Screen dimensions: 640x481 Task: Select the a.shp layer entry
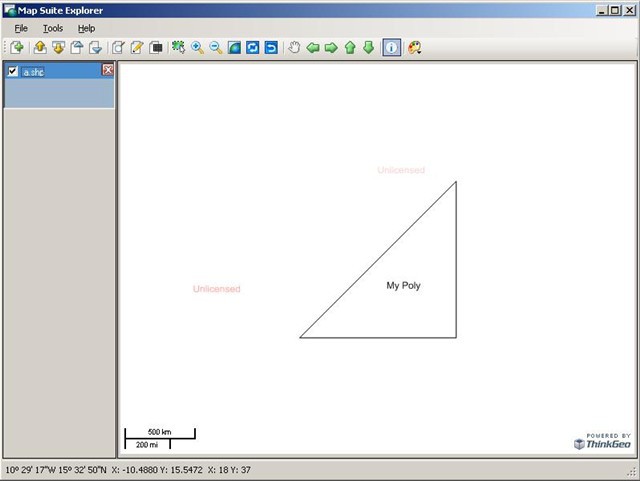[x=33, y=71]
